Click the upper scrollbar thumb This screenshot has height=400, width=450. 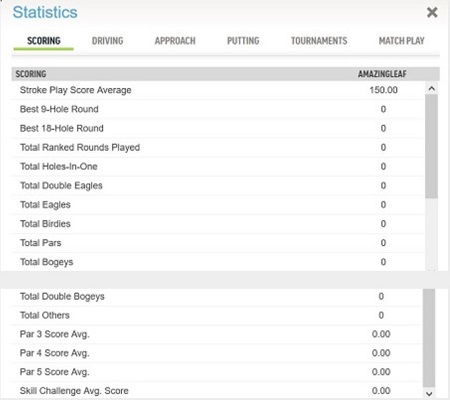431,146
